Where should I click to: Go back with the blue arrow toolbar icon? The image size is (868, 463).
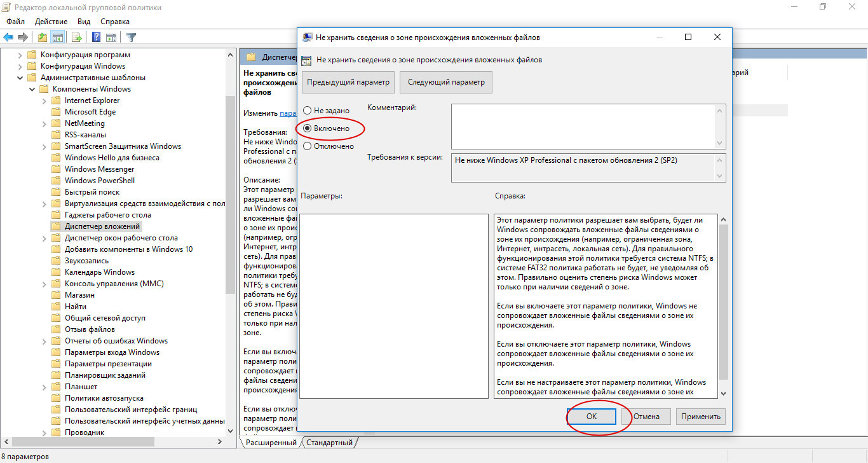coord(8,37)
